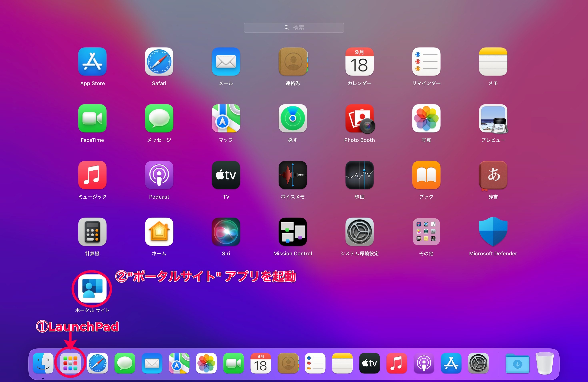The image size is (588, 382).
Task: Launch the ポータル サイト app in Launchpad
Action: click(92, 288)
